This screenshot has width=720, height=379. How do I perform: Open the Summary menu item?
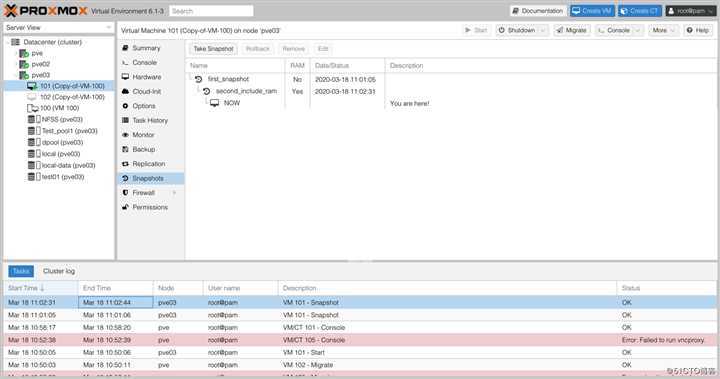[x=151, y=48]
